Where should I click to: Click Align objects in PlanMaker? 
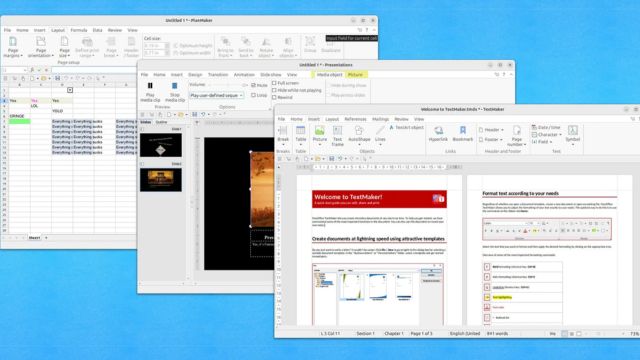[x=288, y=47]
